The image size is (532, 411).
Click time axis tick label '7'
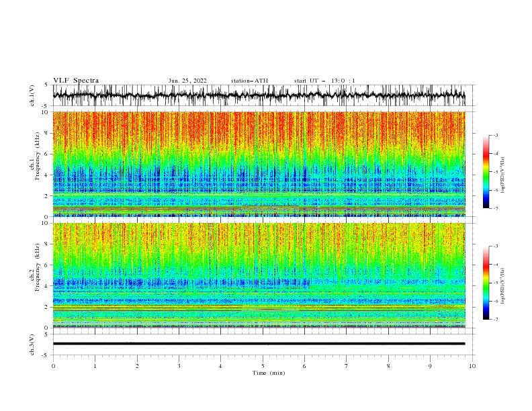[x=347, y=366]
